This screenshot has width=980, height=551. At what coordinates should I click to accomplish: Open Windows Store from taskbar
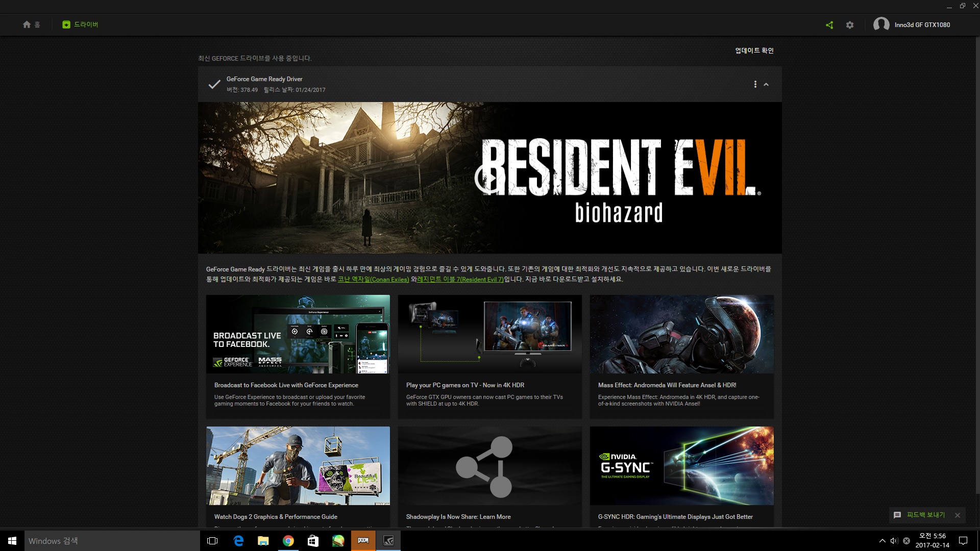tap(313, 541)
